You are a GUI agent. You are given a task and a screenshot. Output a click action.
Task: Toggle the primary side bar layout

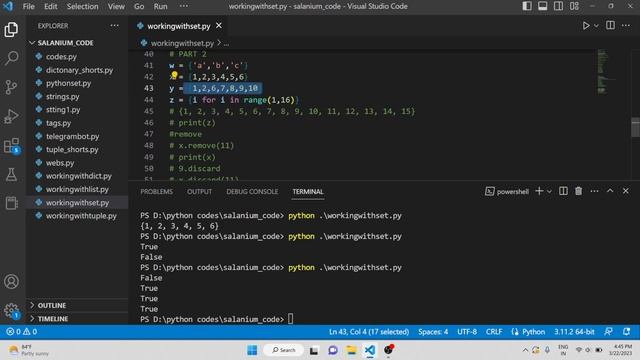[527, 6]
